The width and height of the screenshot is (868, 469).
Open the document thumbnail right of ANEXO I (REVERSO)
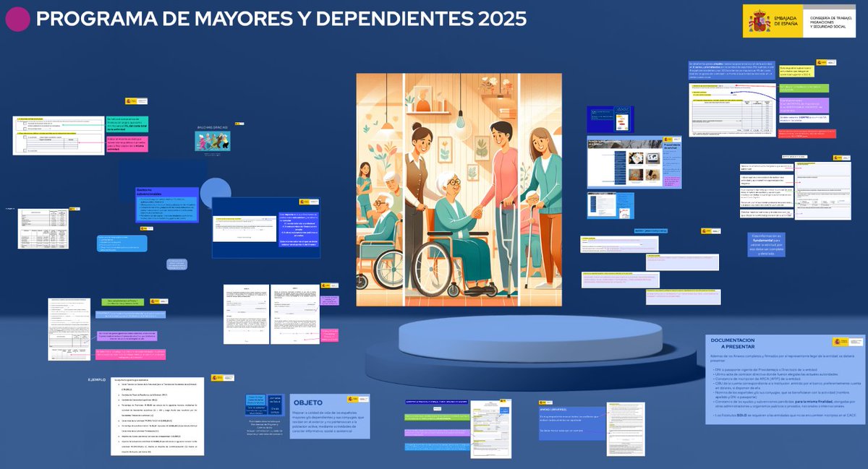click(624, 429)
